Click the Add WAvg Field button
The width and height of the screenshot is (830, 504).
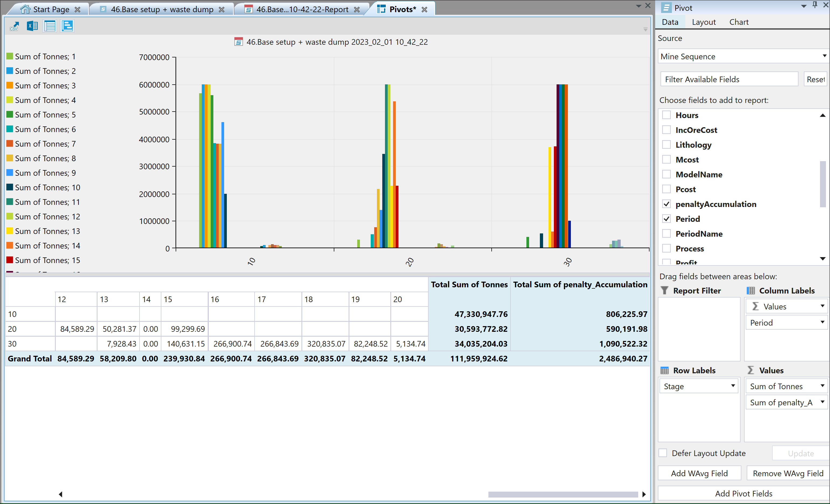[699, 473]
